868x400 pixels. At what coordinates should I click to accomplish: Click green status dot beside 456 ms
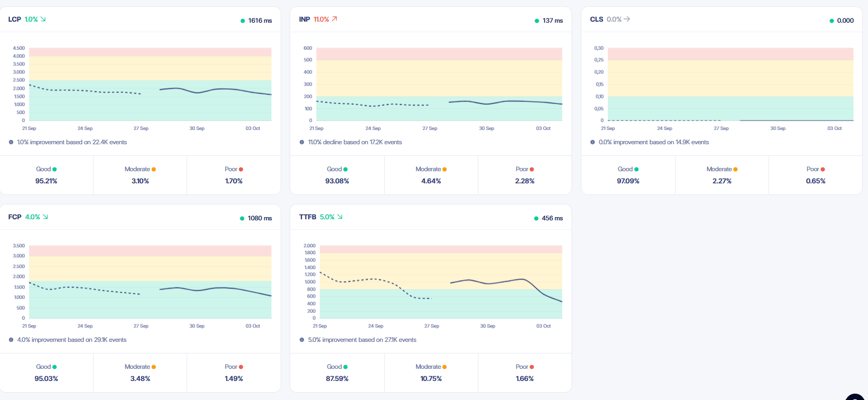coord(536,218)
